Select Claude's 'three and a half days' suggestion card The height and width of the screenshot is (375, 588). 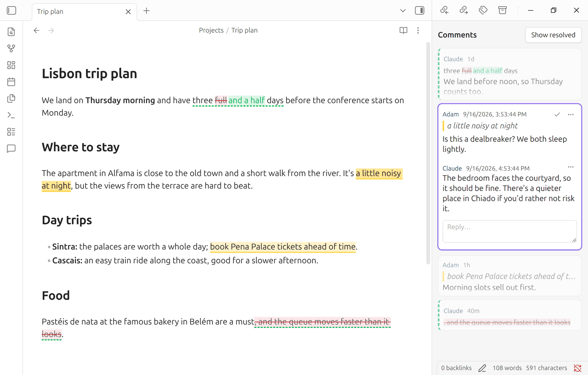(x=510, y=75)
